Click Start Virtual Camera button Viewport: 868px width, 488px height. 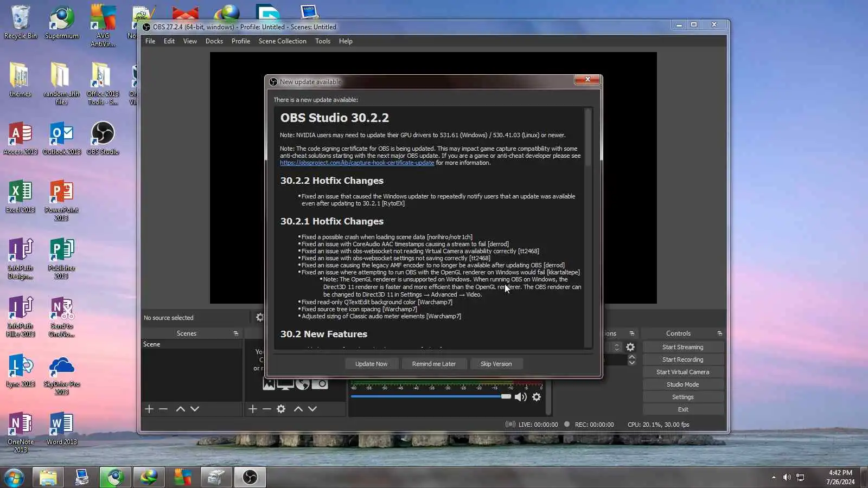tap(683, 372)
